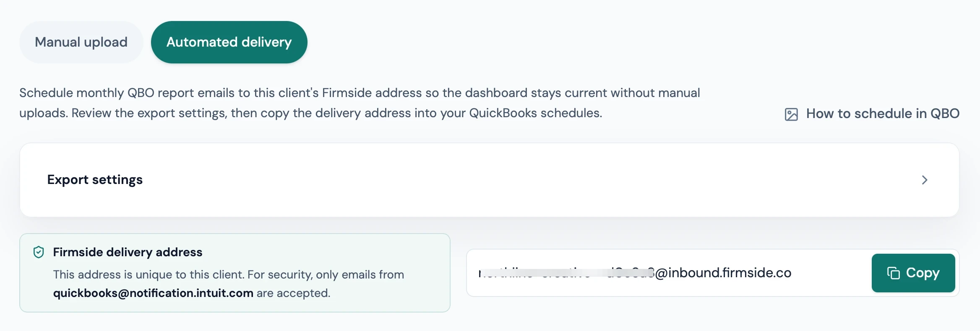The width and height of the screenshot is (980, 331).
Task: Select the Automated delivery tab
Action: [229, 42]
